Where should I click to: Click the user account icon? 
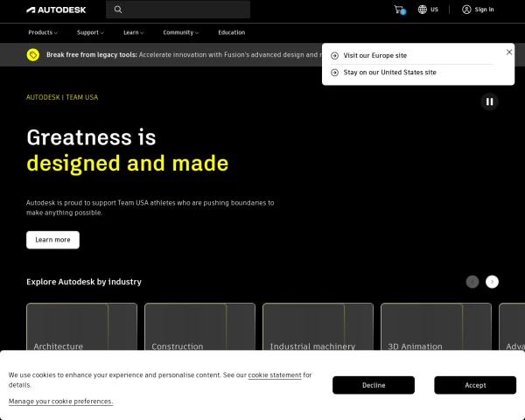(466, 10)
